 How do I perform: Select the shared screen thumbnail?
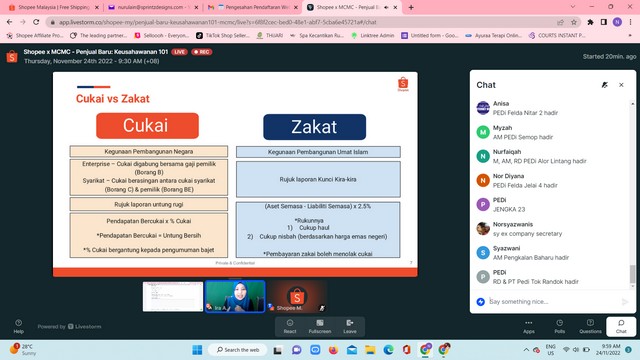(x=173, y=296)
